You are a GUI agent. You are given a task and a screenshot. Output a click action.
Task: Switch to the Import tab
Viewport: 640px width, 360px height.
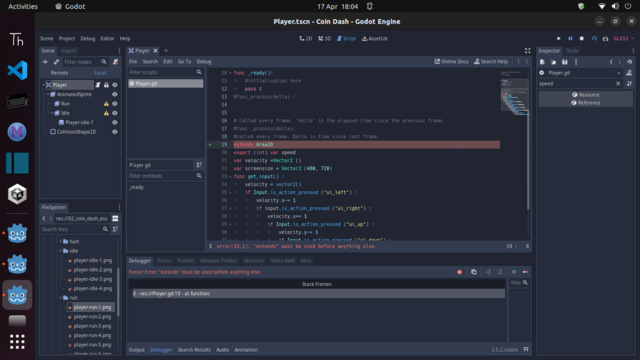[x=69, y=51]
